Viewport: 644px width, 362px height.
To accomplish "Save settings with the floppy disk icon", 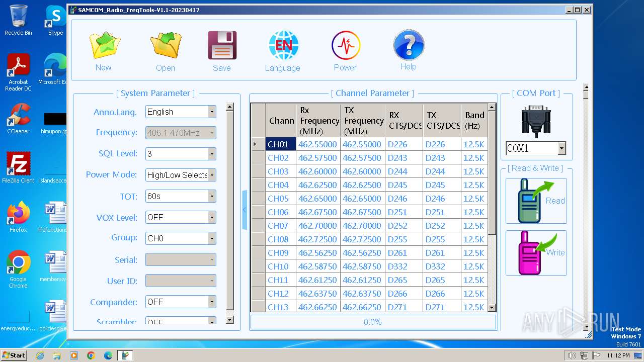I will tap(222, 46).
